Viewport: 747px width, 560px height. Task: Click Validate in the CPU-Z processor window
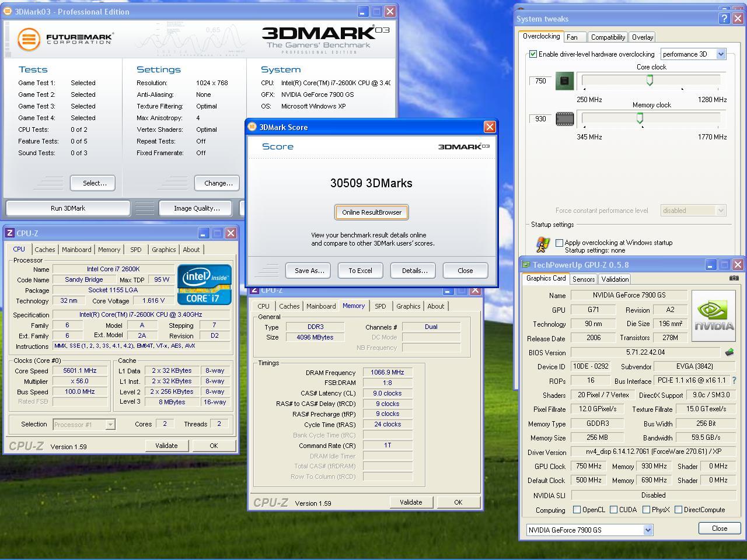pos(166,446)
